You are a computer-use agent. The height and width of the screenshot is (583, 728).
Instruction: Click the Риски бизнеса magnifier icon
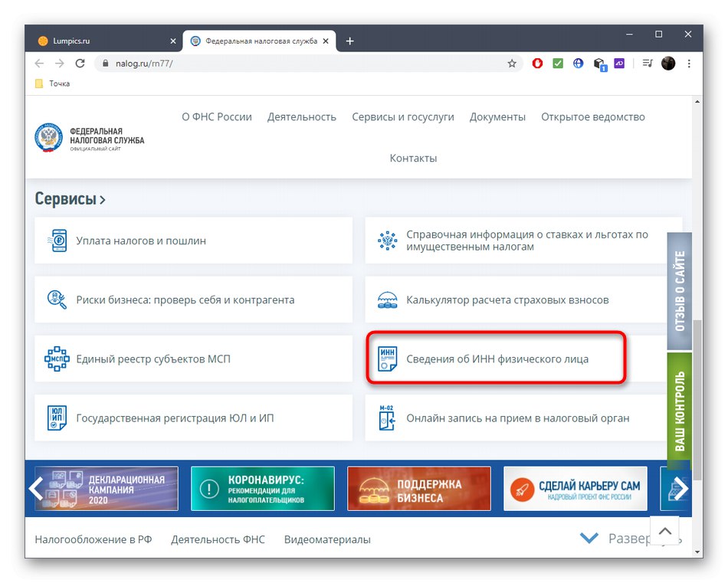[57, 300]
